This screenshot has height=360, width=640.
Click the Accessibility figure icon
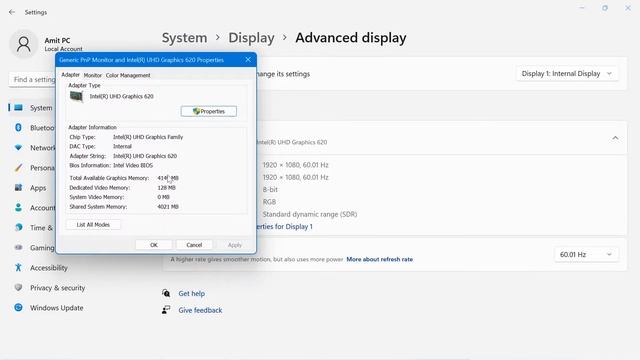click(18, 268)
